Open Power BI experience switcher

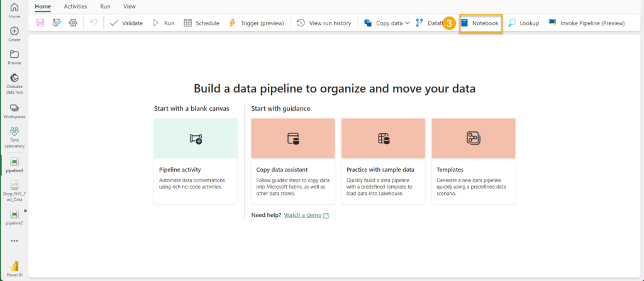click(14, 268)
